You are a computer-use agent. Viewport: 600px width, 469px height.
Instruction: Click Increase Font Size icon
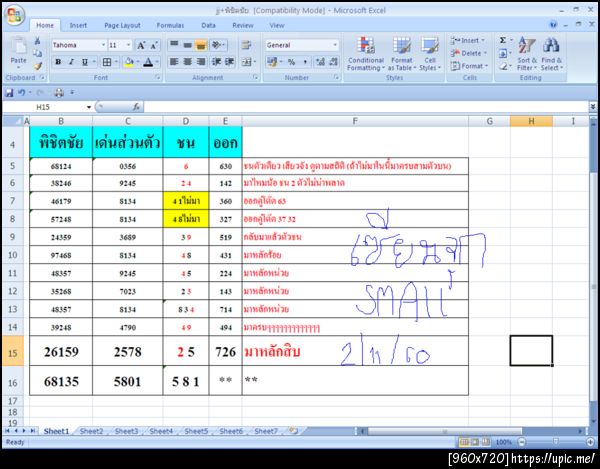point(141,46)
